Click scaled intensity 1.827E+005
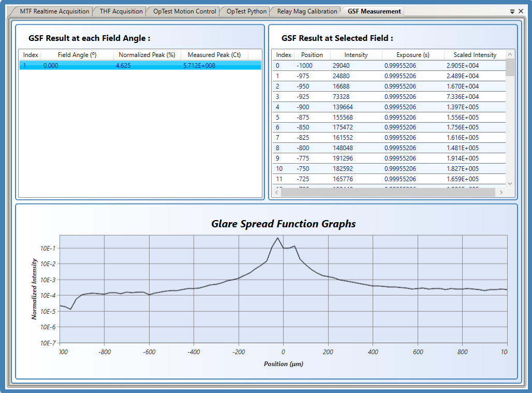Image resolution: width=532 pixels, height=393 pixels. pos(463,169)
